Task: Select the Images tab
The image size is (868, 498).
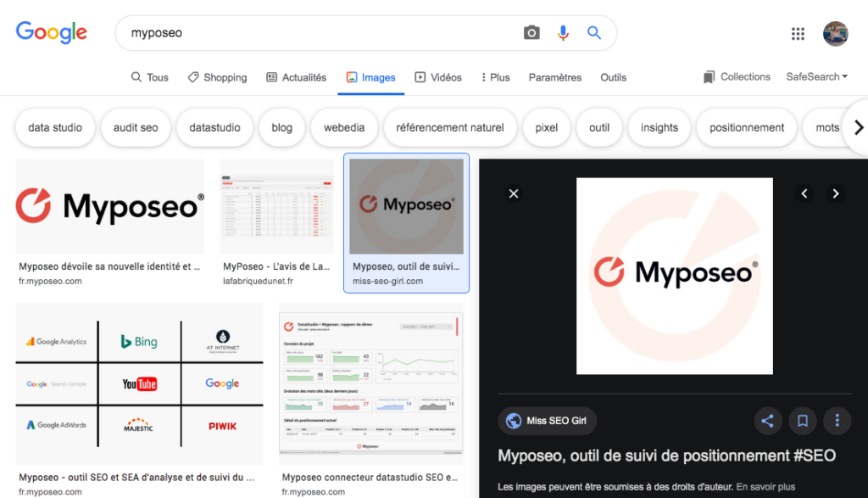Action: [x=371, y=77]
